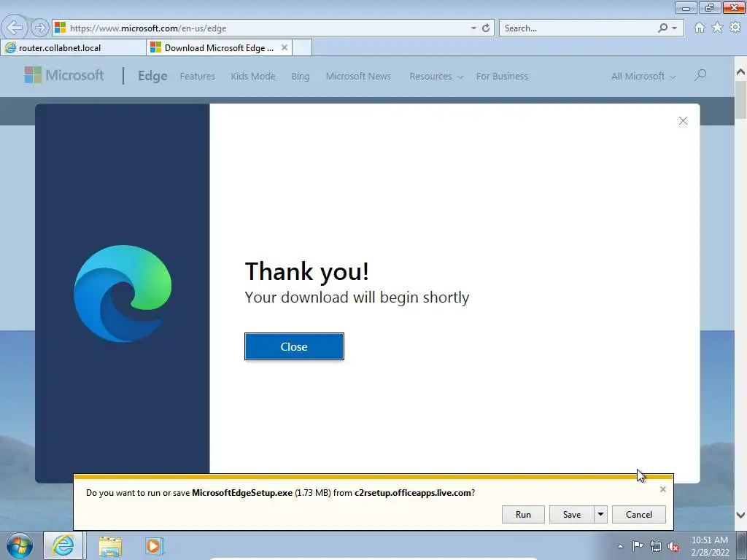Open the search provider dropdown arrow
The image size is (747, 560).
point(674,28)
